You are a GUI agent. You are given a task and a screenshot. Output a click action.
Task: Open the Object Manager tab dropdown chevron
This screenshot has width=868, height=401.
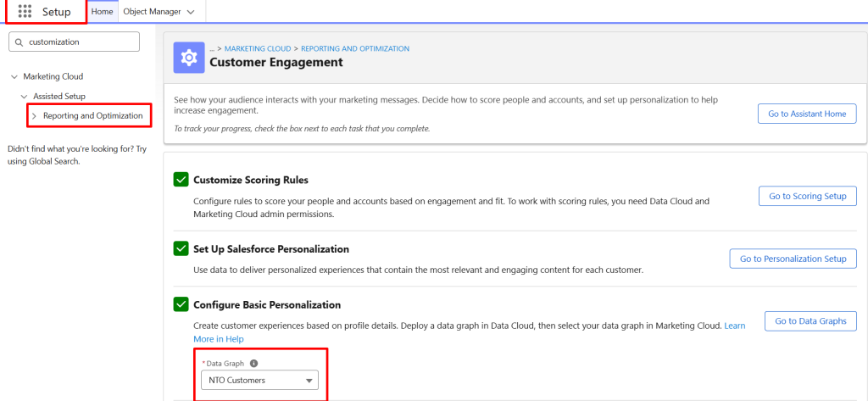(191, 12)
